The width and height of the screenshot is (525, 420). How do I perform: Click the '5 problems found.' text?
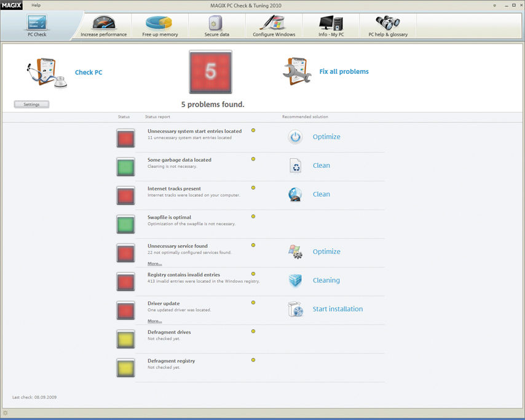coord(213,105)
